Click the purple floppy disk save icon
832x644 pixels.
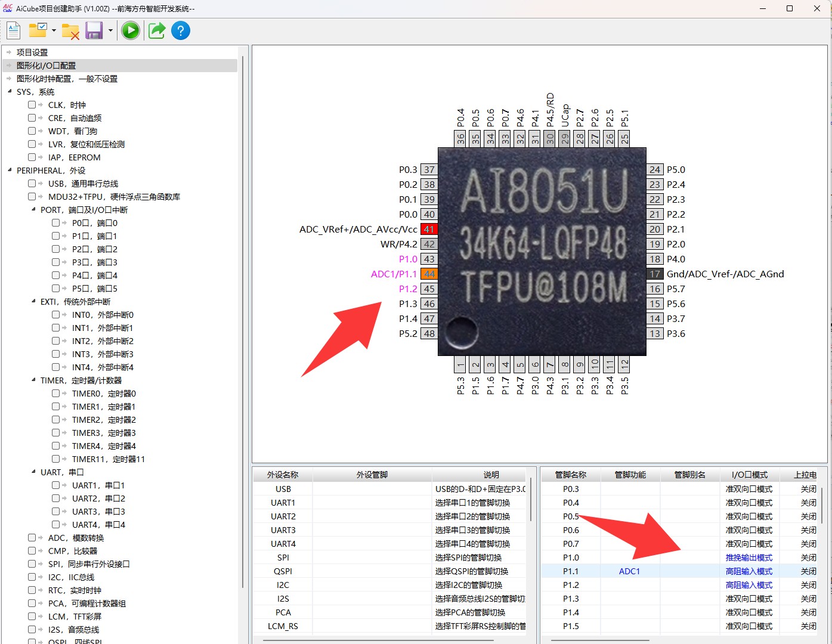pos(94,30)
